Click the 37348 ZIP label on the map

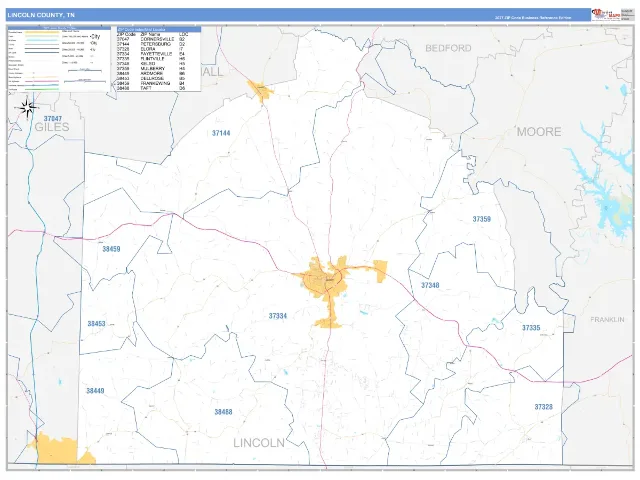(x=430, y=285)
